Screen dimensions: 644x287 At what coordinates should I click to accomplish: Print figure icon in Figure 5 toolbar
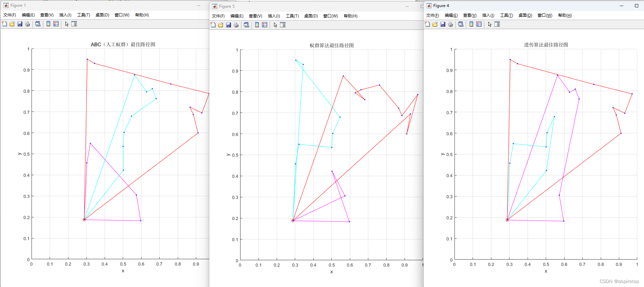click(236, 25)
